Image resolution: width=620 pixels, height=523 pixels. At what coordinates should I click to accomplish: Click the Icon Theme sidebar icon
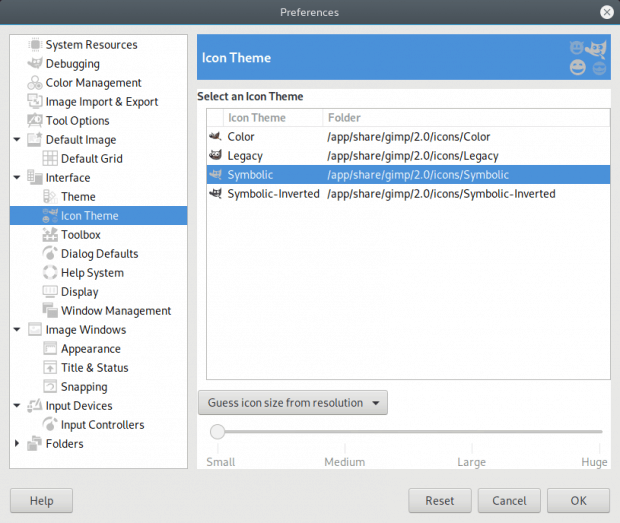coord(50,215)
